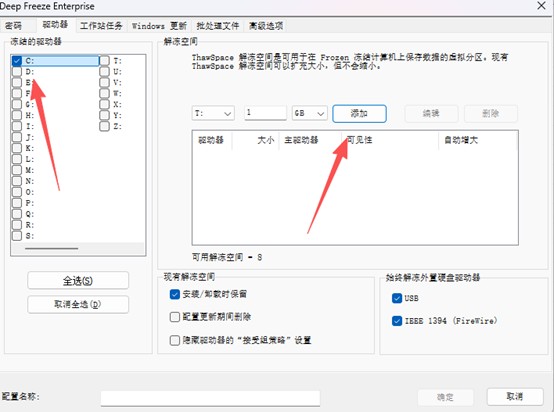554x412 pixels.
Task: Click the 删除 button
Action: coord(490,113)
